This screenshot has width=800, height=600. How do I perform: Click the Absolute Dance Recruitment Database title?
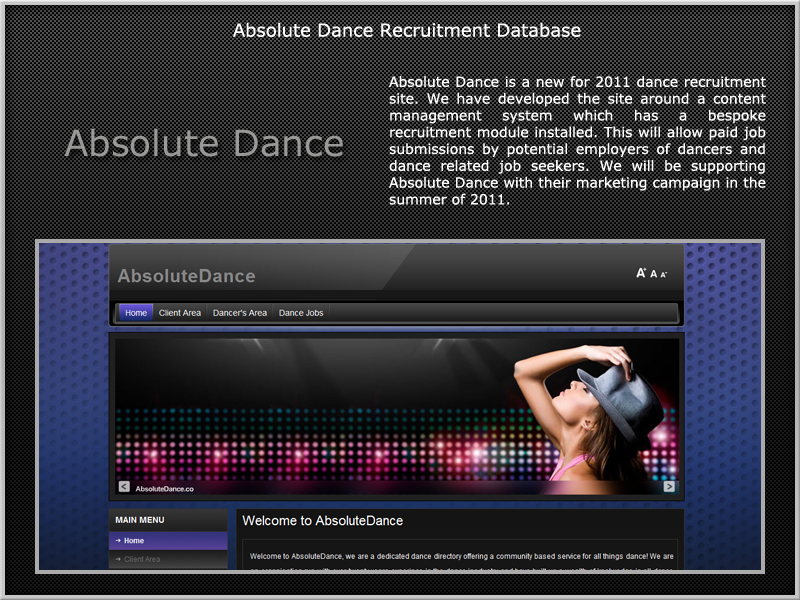click(407, 31)
